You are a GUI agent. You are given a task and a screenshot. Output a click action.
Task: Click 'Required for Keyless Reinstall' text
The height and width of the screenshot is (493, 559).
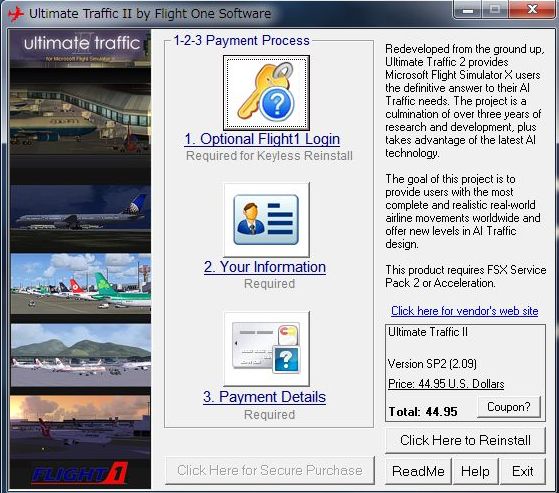point(269,156)
